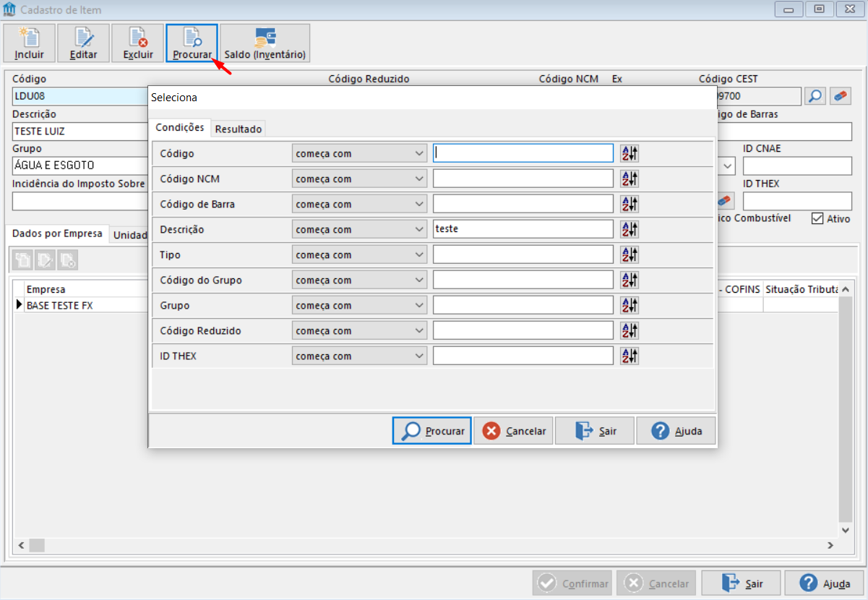Click grid vertical scroll up arrow

[x=846, y=289]
